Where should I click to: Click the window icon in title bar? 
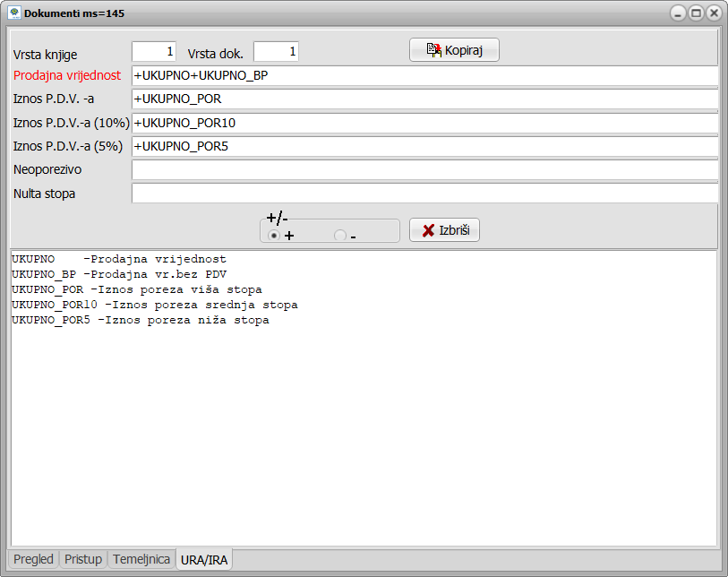[14, 13]
